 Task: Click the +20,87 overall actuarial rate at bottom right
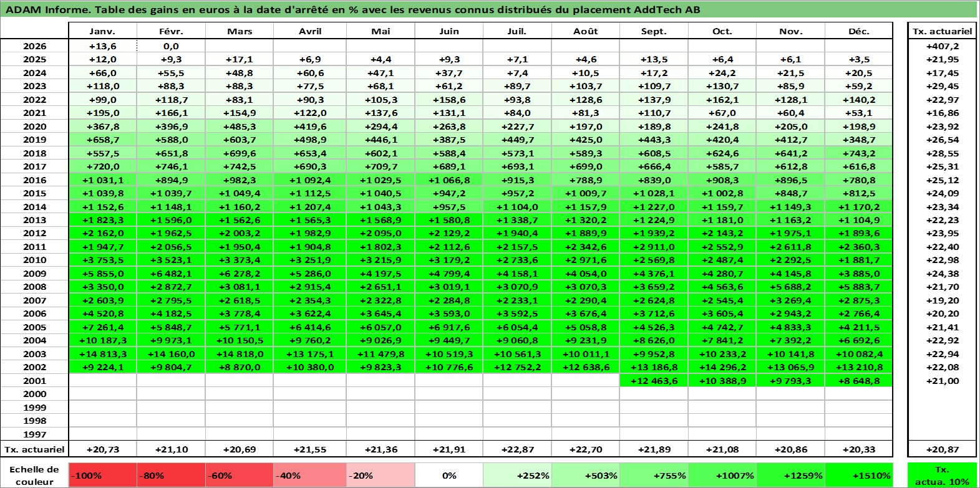942,449
